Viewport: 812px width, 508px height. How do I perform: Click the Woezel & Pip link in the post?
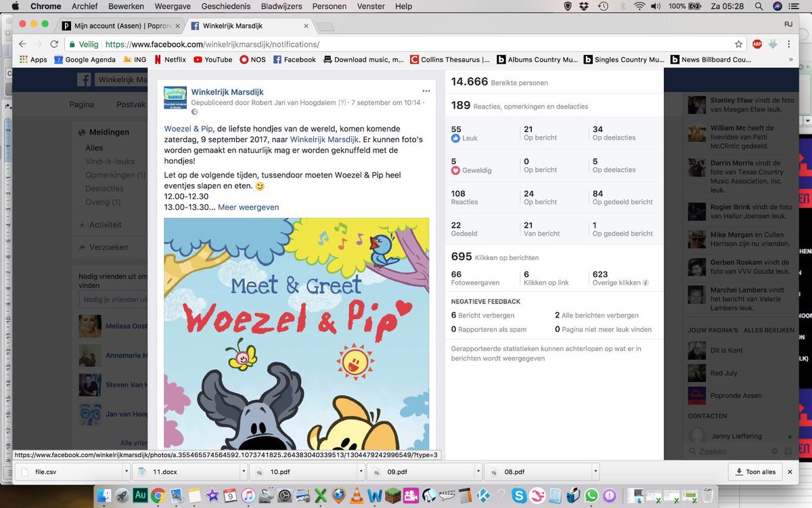point(189,129)
